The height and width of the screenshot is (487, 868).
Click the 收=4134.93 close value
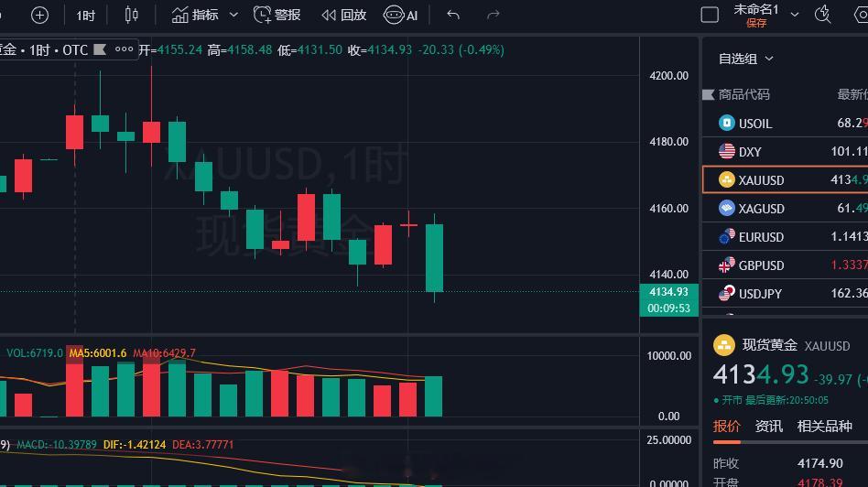380,49
